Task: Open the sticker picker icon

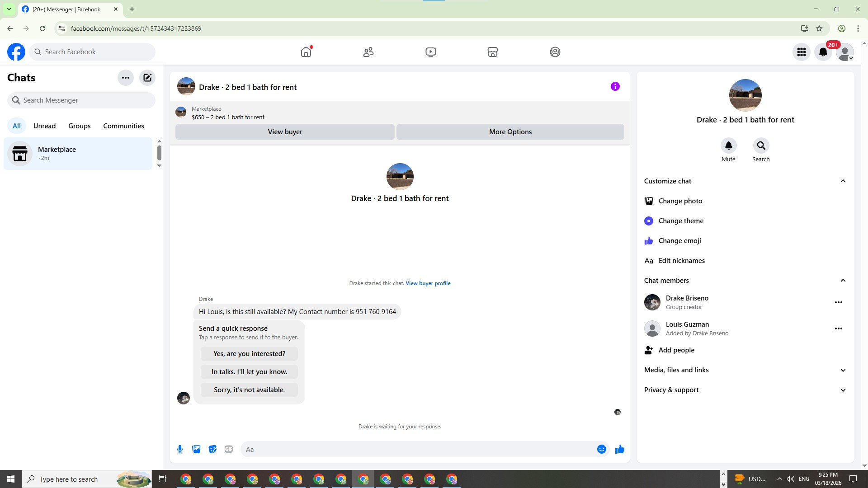Action: coord(212,449)
